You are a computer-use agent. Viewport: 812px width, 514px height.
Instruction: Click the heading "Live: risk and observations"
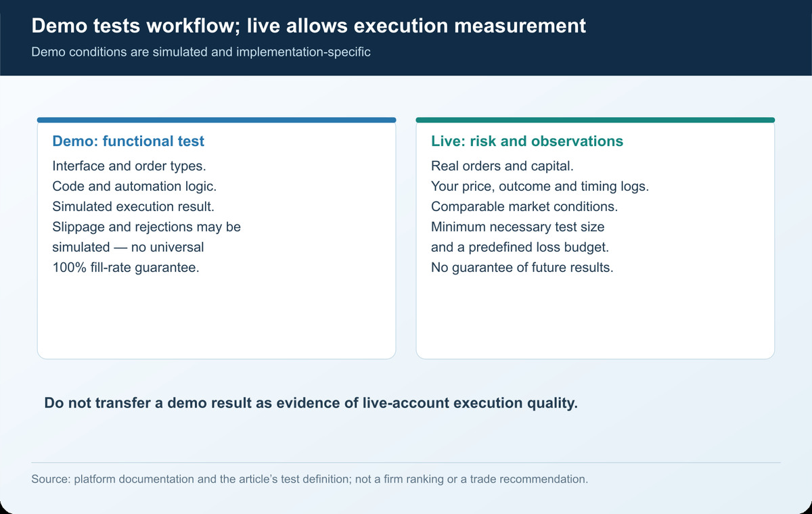(x=527, y=141)
